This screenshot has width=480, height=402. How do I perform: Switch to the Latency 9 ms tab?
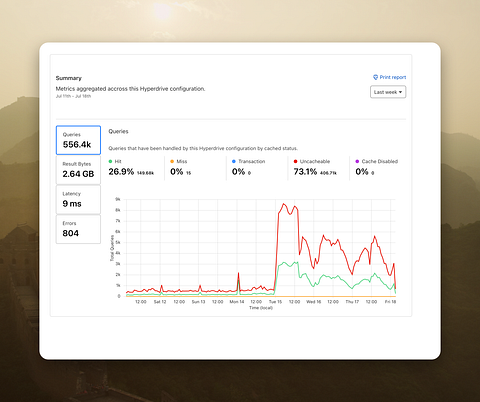point(78,199)
